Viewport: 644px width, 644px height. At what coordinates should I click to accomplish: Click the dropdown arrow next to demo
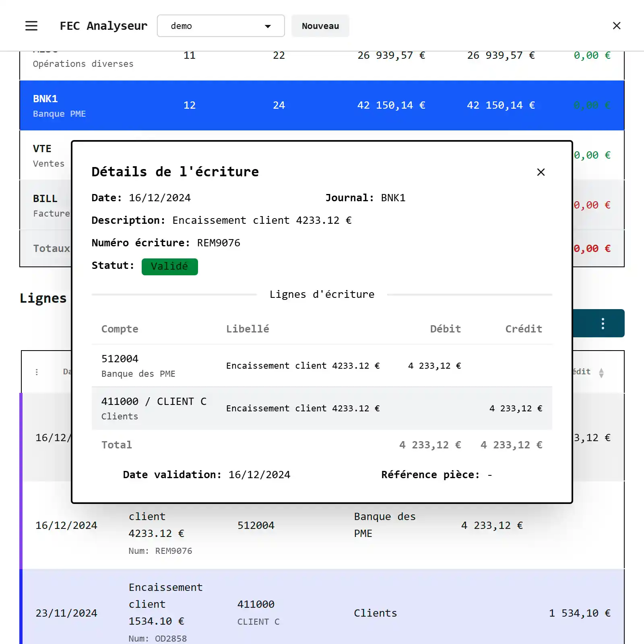[268, 26]
